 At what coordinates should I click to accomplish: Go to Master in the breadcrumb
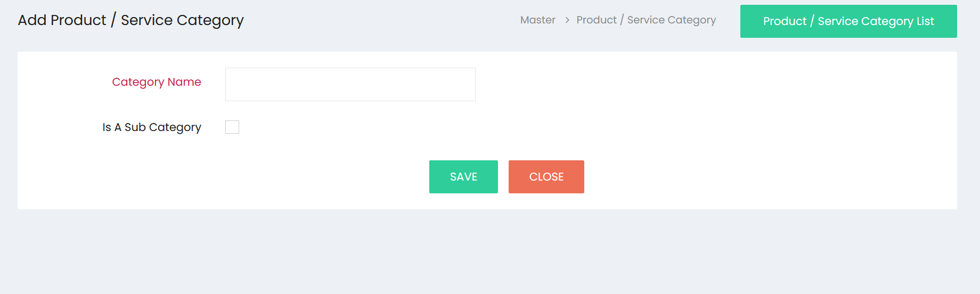point(538,20)
